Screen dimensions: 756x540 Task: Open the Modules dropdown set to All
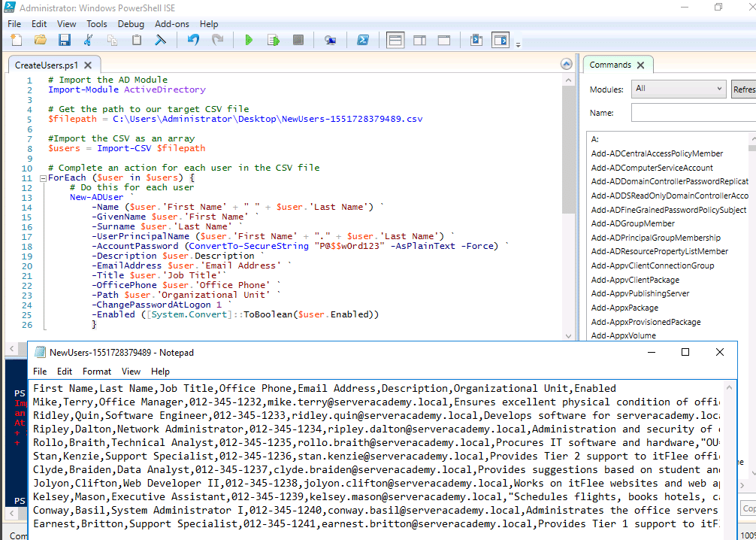[x=679, y=89]
